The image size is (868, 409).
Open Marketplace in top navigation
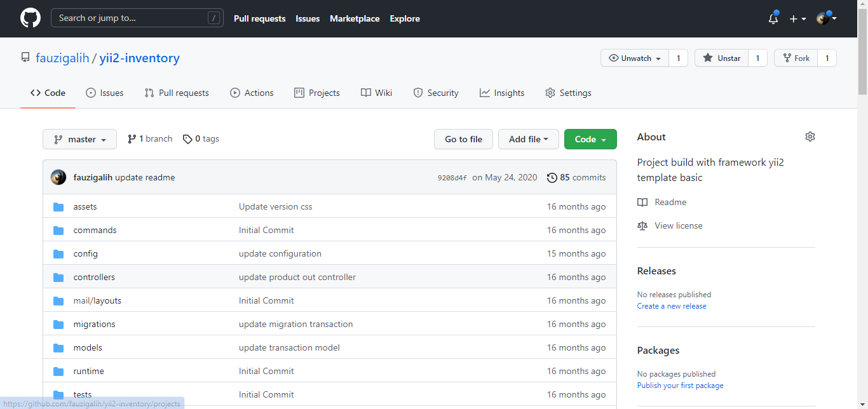coord(355,18)
